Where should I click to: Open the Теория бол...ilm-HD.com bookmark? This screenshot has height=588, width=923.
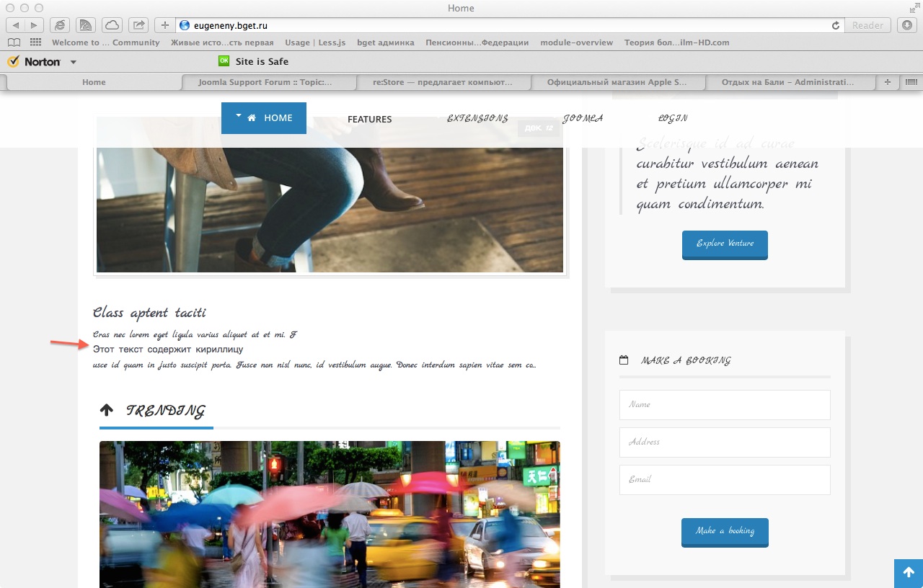pos(676,43)
